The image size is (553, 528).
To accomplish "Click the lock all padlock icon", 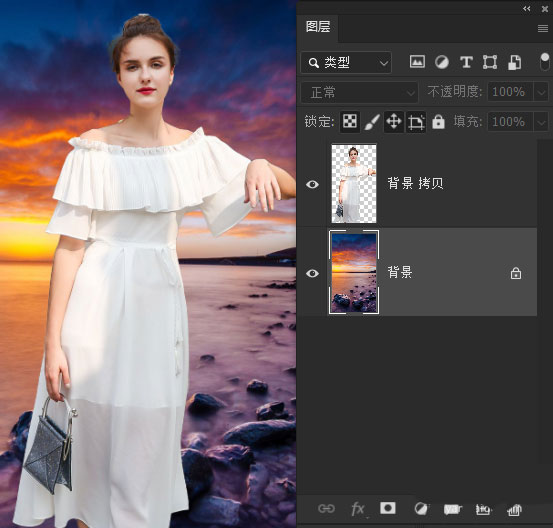I will (438, 122).
